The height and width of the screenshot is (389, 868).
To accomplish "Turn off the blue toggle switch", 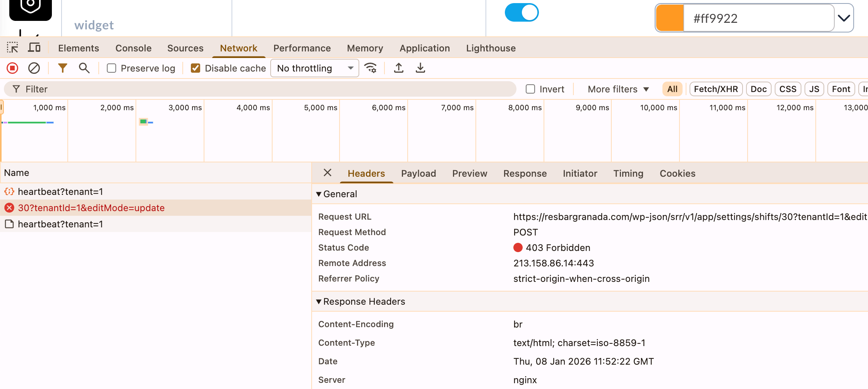I will (521, 13).
